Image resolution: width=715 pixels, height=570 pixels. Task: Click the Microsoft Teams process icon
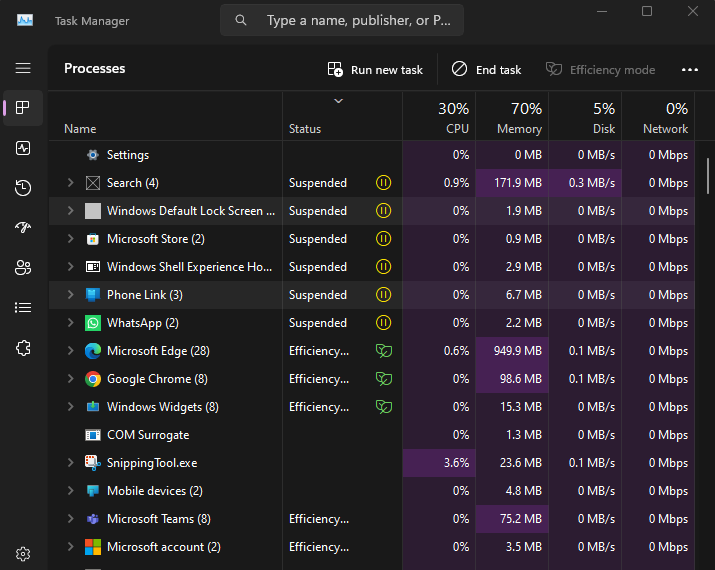(x=93, y=519)
